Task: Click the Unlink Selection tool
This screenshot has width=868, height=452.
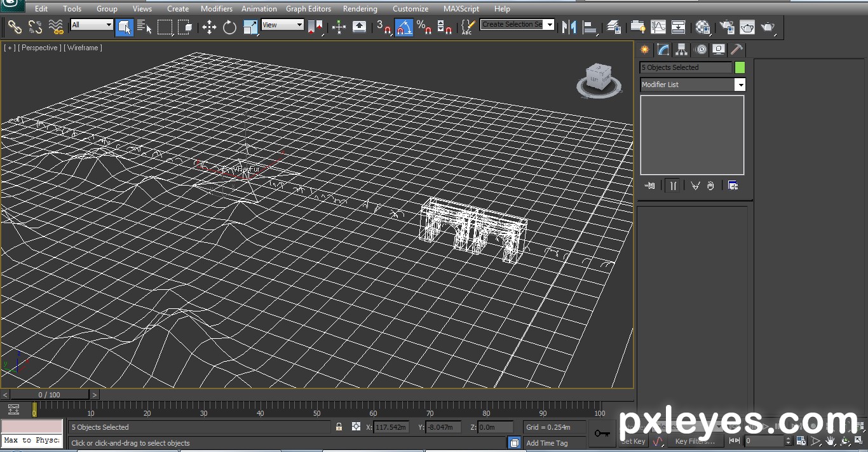Action: [x=35, y=27]
